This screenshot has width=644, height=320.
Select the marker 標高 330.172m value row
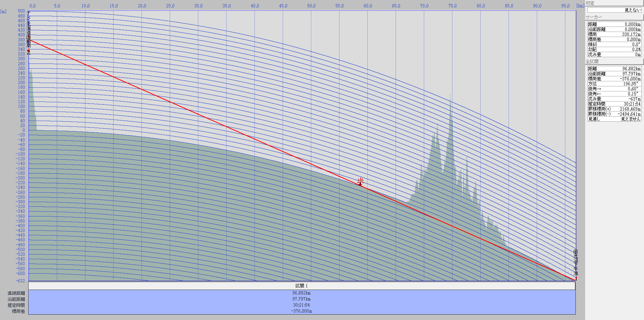tap(614, 34)
